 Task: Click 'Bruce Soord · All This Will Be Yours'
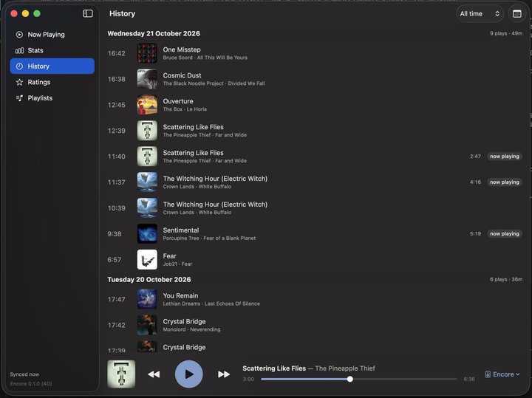coord(205,58)
